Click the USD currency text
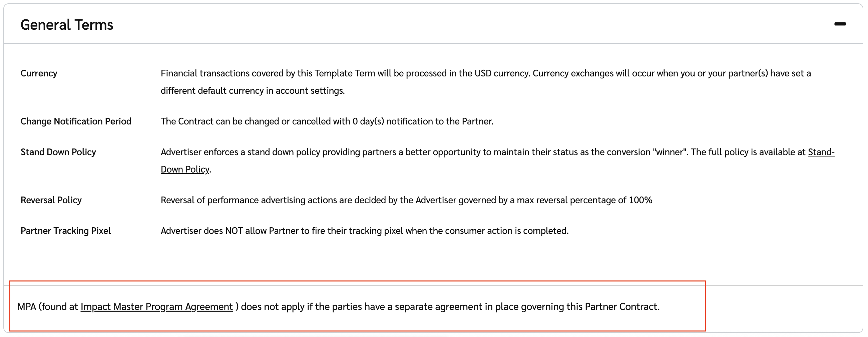This screenshot has width=868, height=337. [483, 73]
